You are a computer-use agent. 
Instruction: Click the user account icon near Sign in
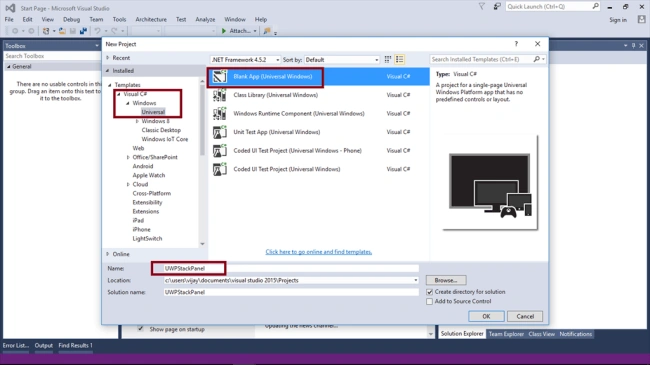click(x=641, y=19)
